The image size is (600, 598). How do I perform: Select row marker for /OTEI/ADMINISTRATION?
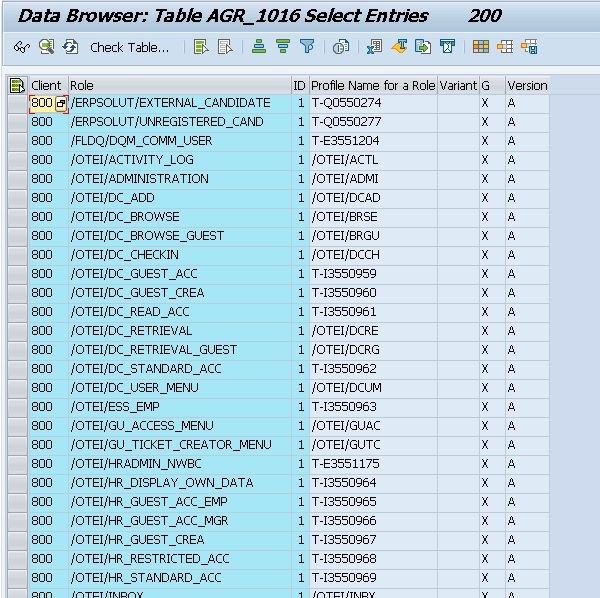coord(17,179)
